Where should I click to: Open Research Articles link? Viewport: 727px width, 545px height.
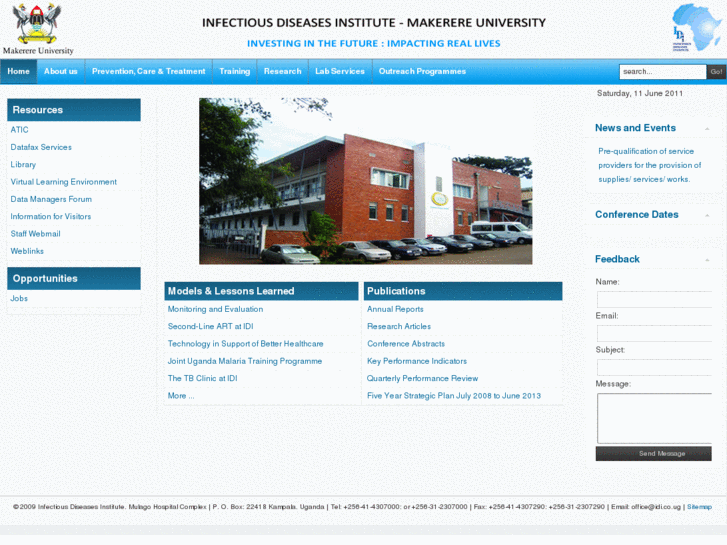[399, 327]
